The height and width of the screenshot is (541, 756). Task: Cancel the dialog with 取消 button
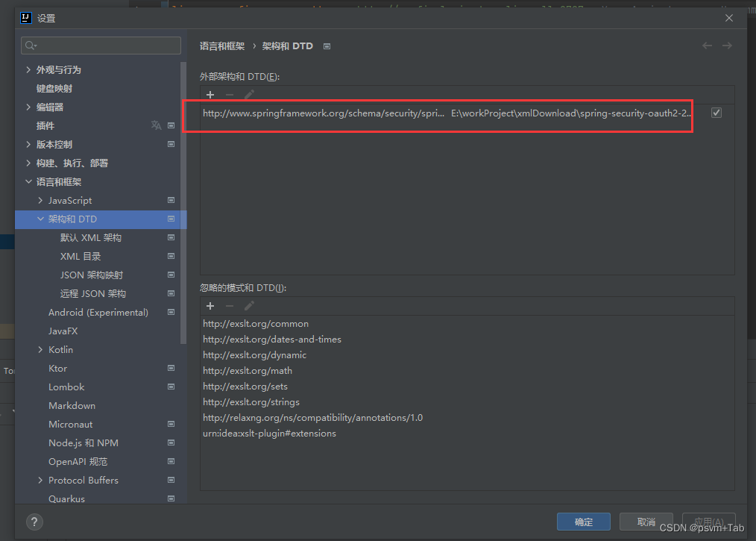point(646,522)
